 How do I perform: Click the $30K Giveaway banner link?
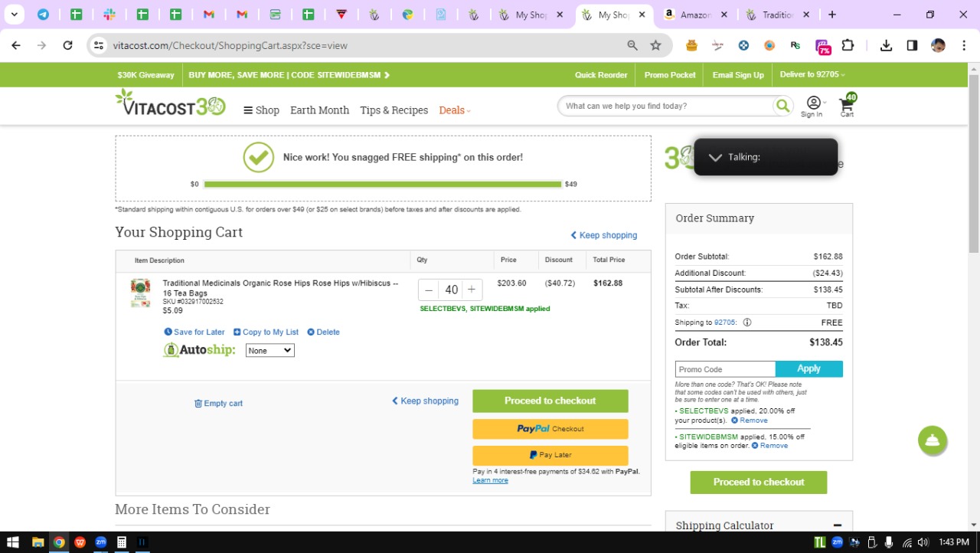pyautogui.click(x=145, y=75)
